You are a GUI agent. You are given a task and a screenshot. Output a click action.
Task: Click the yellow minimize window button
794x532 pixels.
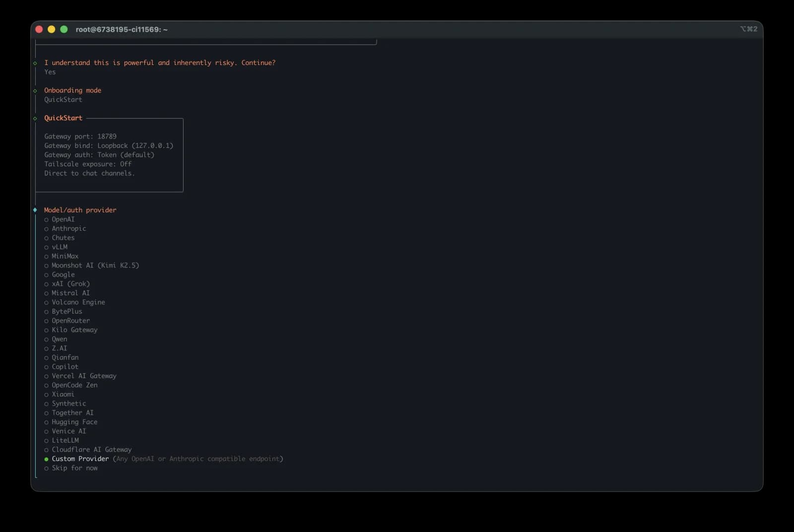(52, 29)
